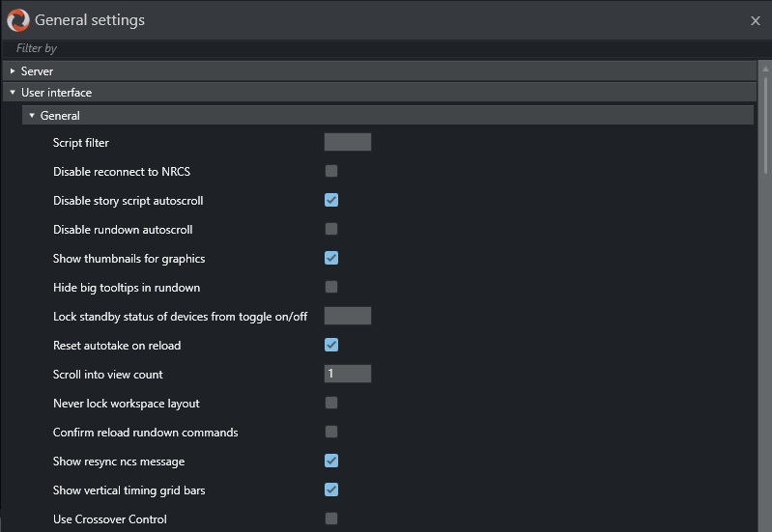Click the Lock standby status input field
Image resolution: width=772 pixels, height=532 pixels.
click(x=347, y=316)
